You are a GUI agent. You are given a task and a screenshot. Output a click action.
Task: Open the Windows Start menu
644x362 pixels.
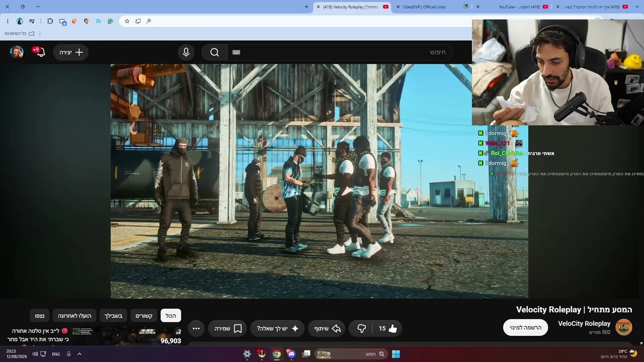(396, 354)
